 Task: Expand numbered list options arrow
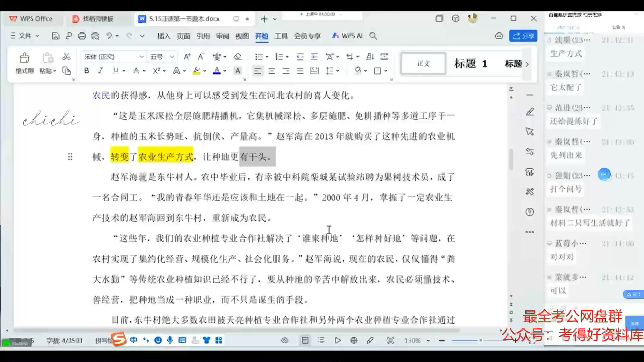[x=287, y=57]
